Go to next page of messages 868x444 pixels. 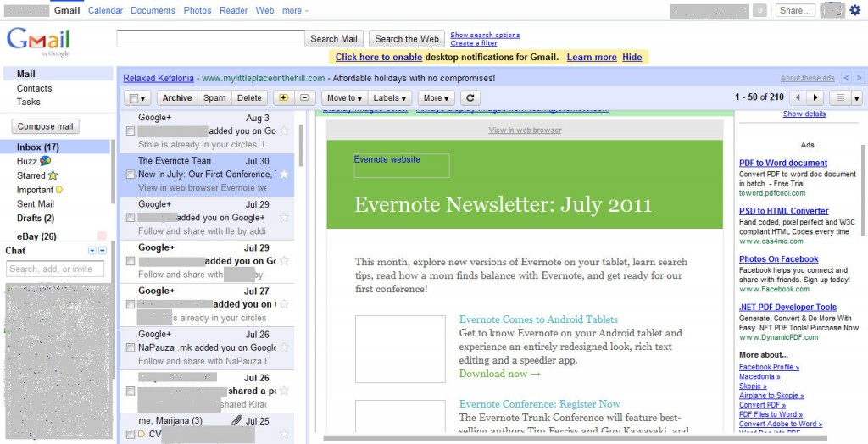coord(815,98)
